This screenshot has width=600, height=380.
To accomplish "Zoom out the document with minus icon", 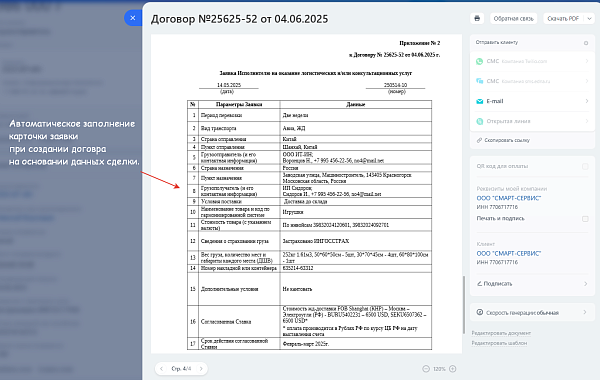I will coord(426,369).
